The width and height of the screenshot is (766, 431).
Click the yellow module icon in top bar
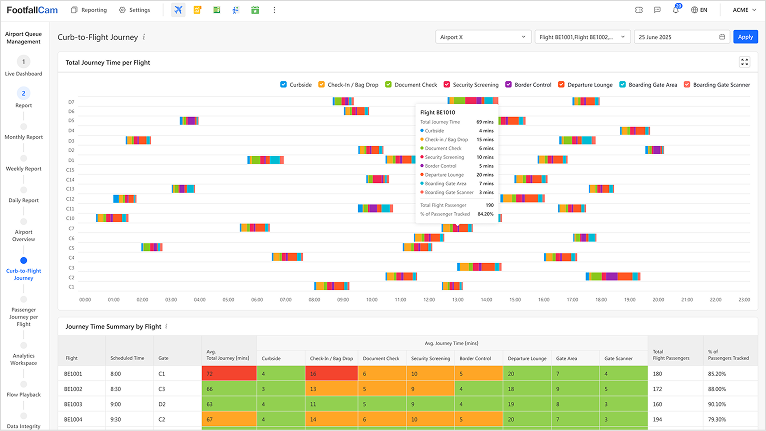click(197, 10)
